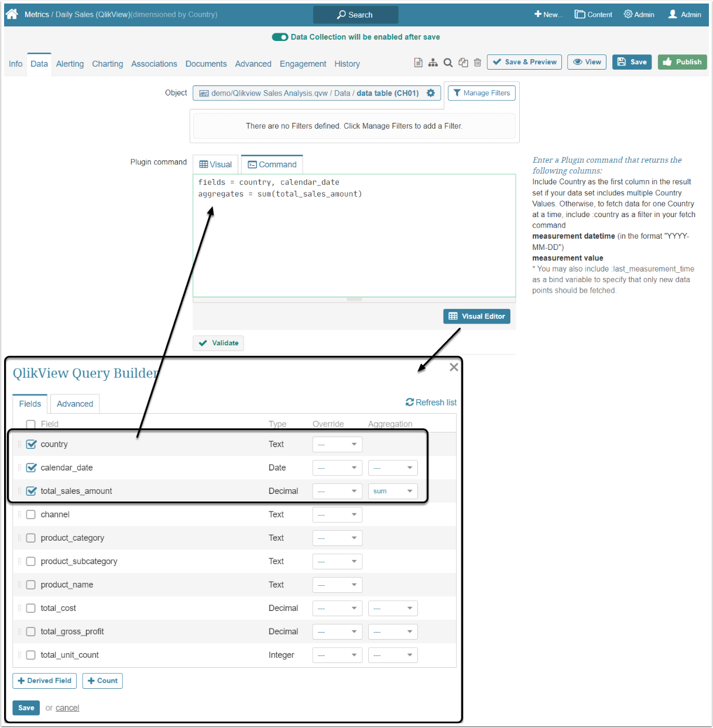Image resolution: width=713 pixels, height=728 pixels.
Task: Uncheck the total_sales_amount field checkbox
Action: [31, 491]
